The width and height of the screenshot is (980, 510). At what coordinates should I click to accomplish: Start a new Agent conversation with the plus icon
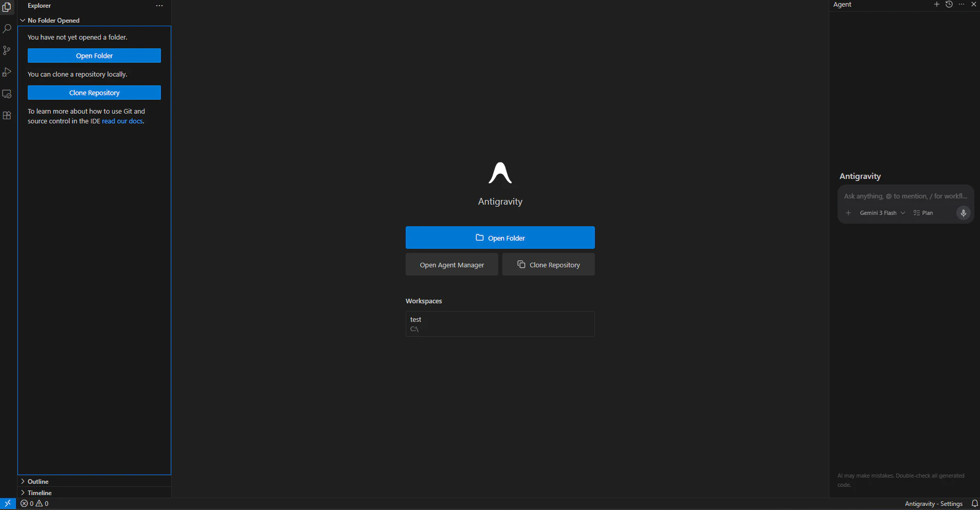click(937, 4)
